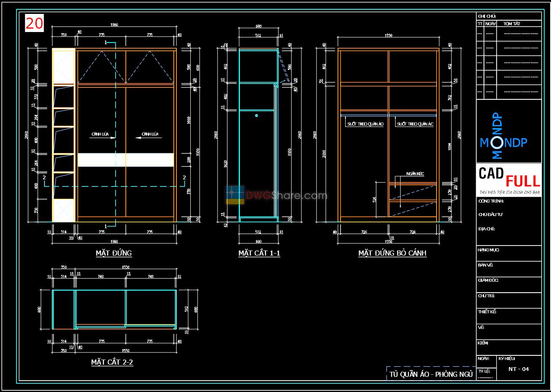
Task: Click the red number 20 marker
Action: (34, 22)
